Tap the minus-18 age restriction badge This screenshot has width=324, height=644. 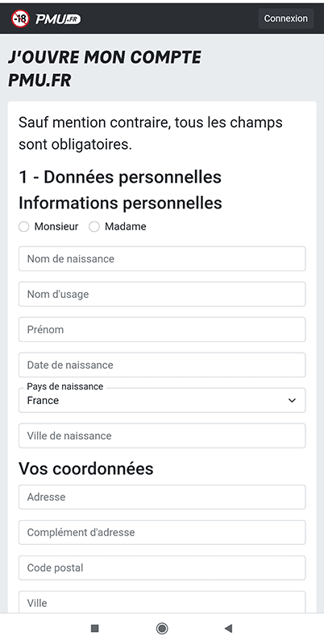[20, 19]
